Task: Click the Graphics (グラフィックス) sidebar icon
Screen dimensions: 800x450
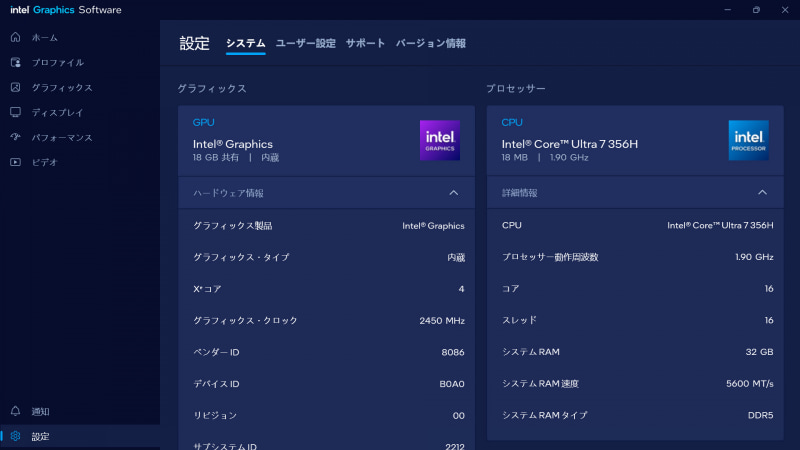Action: pyautogui.click(x=15, y=87)
